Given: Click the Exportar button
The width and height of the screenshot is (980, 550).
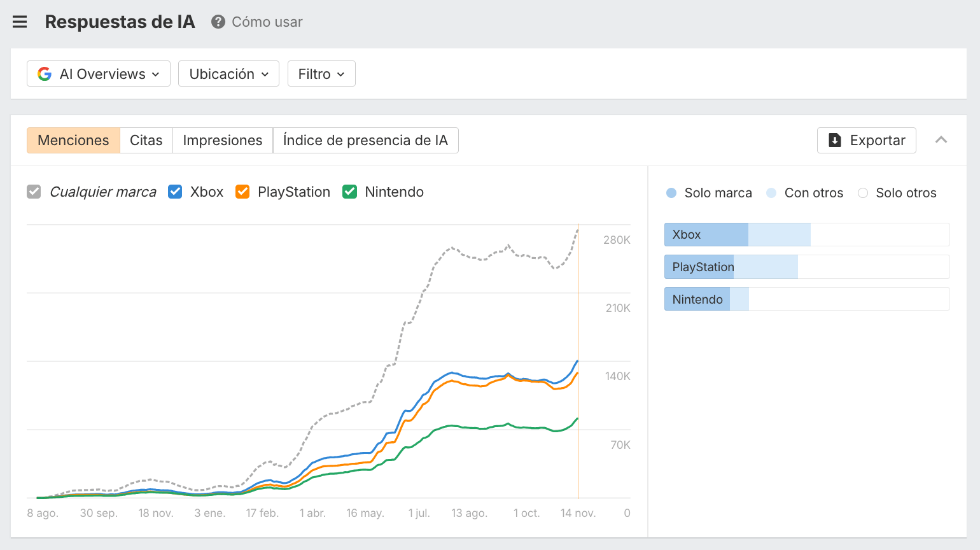Looking at the screenshot, I should coord(867,140).
